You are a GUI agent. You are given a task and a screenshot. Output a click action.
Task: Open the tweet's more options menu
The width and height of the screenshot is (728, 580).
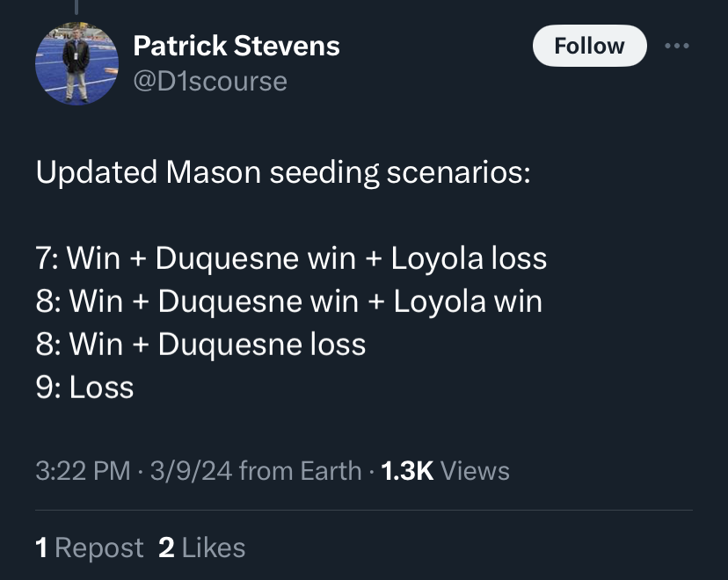(678, 46)
